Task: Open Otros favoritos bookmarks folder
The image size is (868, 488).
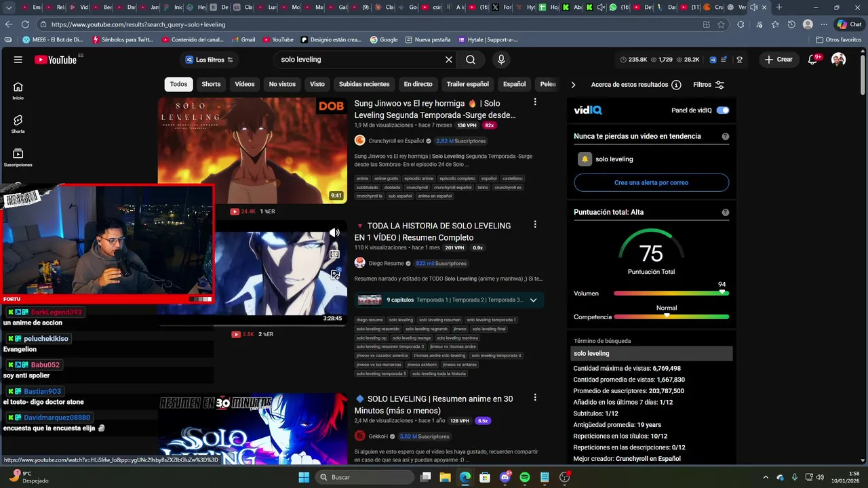Action: pos(838,40)
